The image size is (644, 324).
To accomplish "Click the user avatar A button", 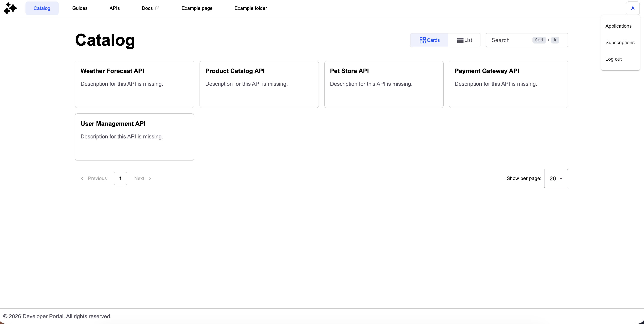I will point(632,8).
